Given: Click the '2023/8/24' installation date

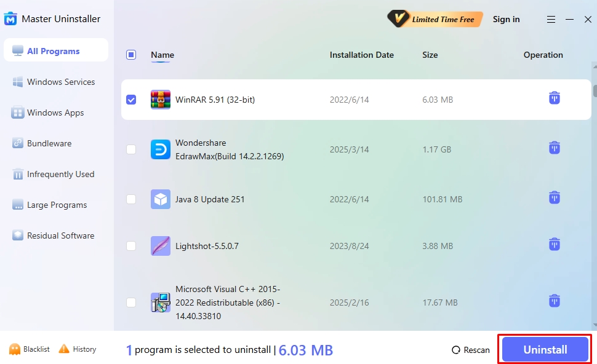Looking at the screenshot, I should [349, 246].
